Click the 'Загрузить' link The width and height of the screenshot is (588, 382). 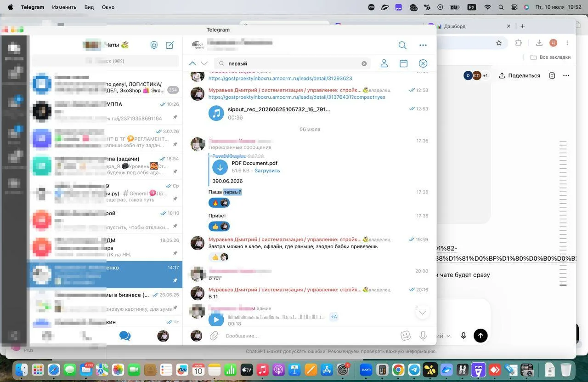point(267,171)
